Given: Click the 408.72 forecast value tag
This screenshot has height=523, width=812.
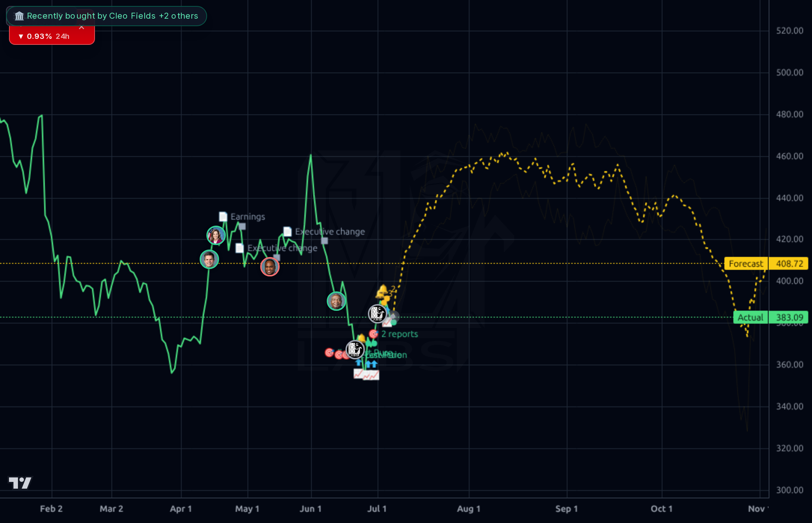Looking at the screenshot, I should (789, 264).
